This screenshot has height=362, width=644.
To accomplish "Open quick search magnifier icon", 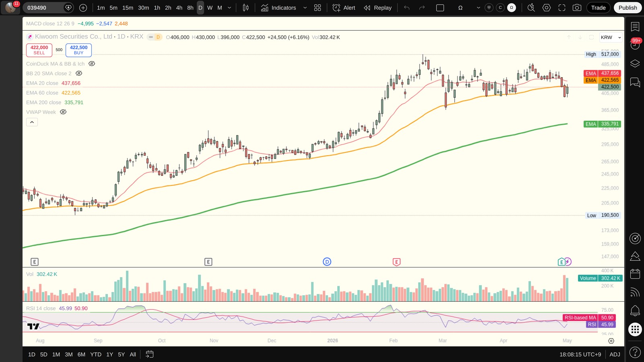I will pyautogui.click(x=531, y=8).
